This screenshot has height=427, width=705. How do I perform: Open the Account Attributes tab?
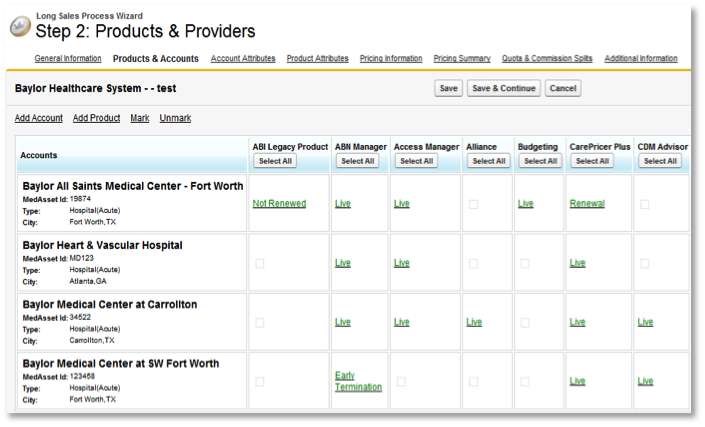pyautogui.click(x=243, y=59)
